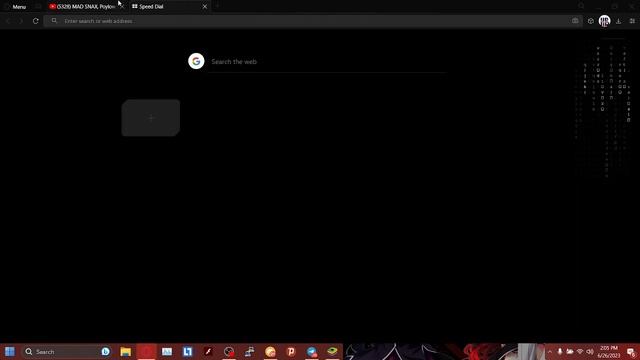Open the extensions cube icon
Screen dimensions: 640x360
pos(591,21)
